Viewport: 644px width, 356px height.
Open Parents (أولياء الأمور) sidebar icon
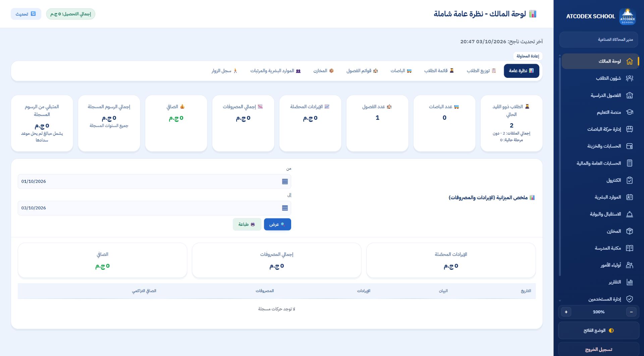click(630, 265)
